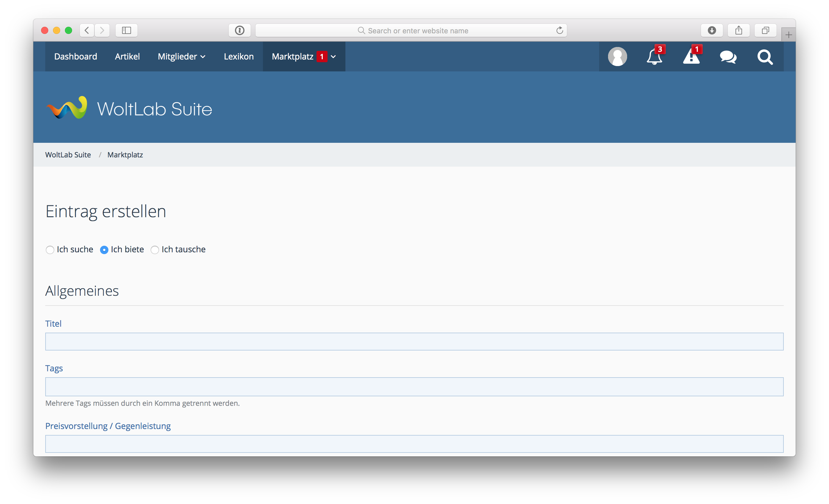Focus the Titel input field
The image size is (829, 504).
414,342
